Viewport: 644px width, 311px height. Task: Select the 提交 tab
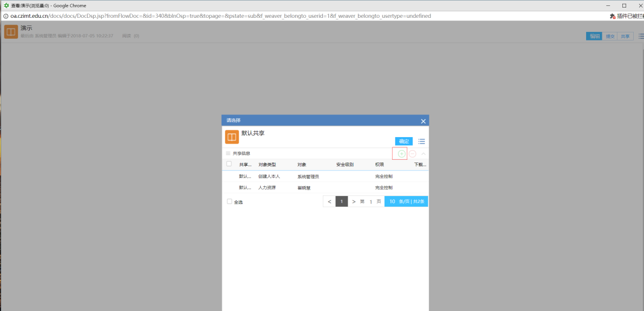coord(610,36)
